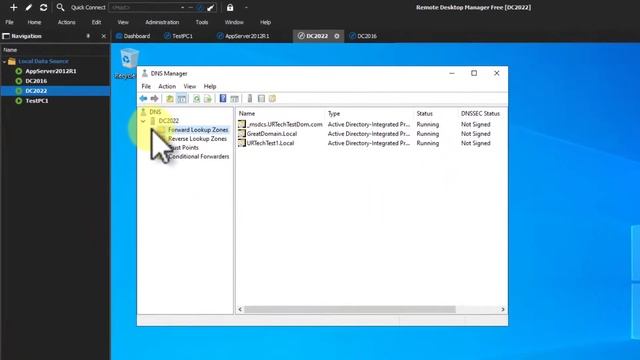Image resolution: width=640 pixels, height=360 pixels.
Task: Open the Quick Connect host dropdown arrow
Action: [x=182, y=7]
